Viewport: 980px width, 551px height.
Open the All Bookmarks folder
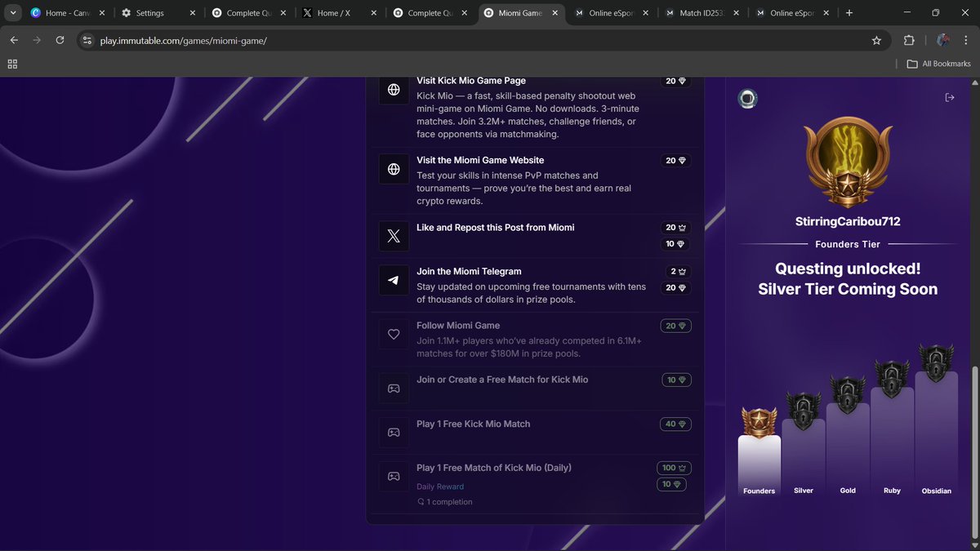coord(938,64)
